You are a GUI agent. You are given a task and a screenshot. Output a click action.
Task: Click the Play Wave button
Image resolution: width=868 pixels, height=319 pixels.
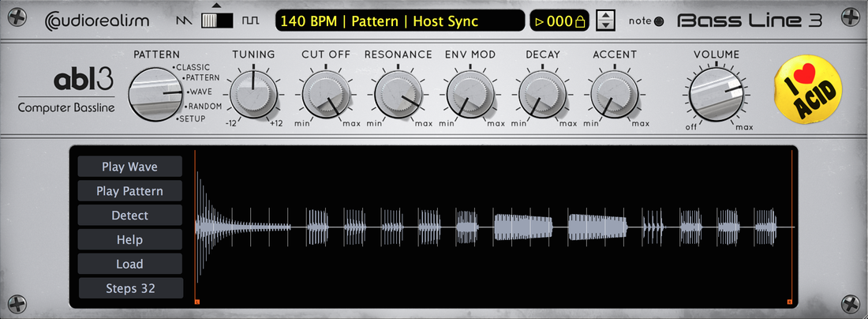[129, 167]
